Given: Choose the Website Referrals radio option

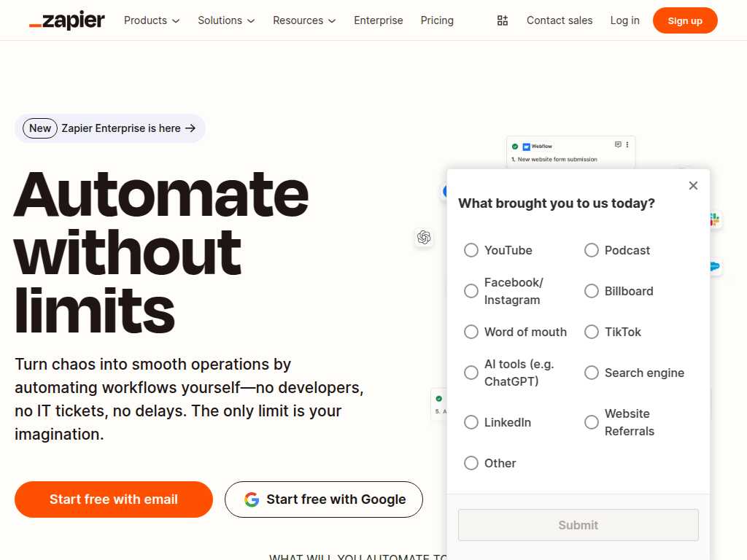Looking at the screenshot, I should [591, 422].
